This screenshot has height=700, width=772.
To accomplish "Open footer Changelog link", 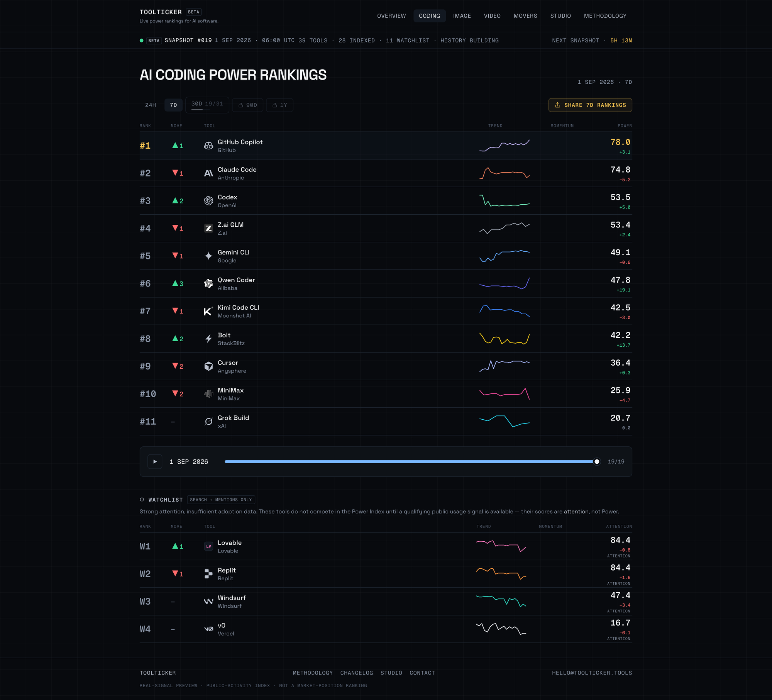I will click(357, 673).
